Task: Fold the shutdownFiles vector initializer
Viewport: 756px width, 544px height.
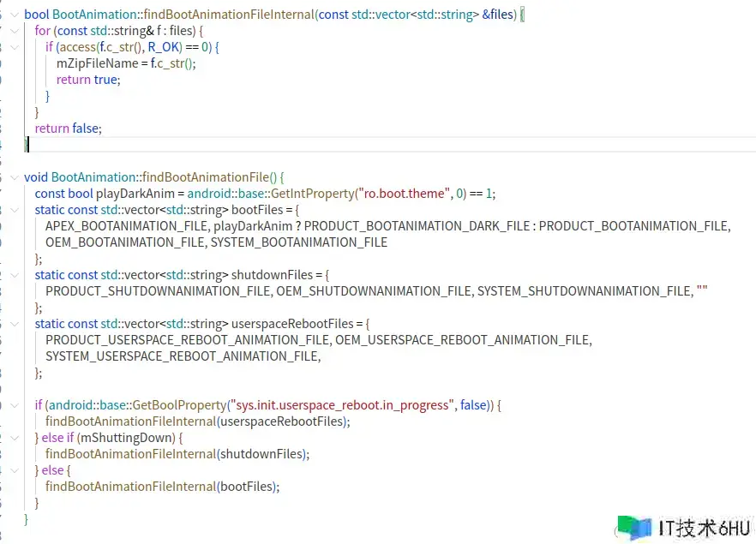Action: (15, 275)
